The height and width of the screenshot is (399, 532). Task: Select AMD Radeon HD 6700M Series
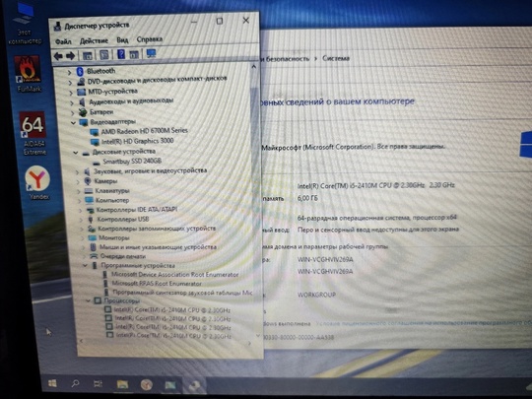144,131
